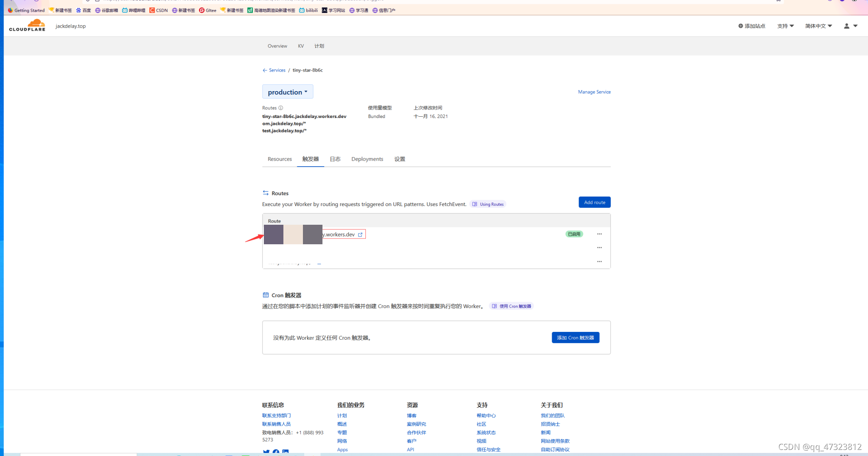Click the Bundled usage model value

[x=376, y=117]
